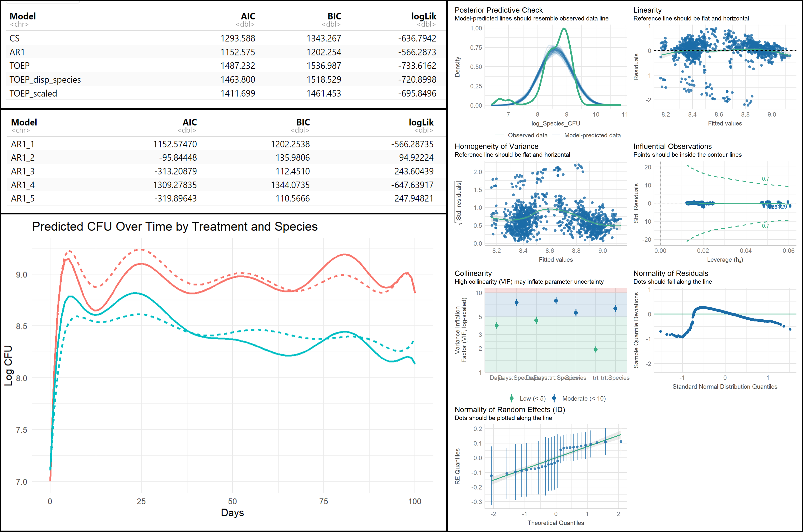Image resolution: width=803 pixels, height=532 pixels.
Task: Click the Days x-axis title on the CFU chart
Action: tap(232, 513)
